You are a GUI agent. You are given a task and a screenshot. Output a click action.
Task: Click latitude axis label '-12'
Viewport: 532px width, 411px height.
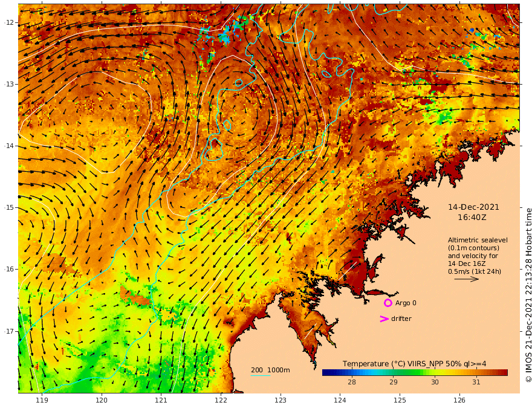9,22
